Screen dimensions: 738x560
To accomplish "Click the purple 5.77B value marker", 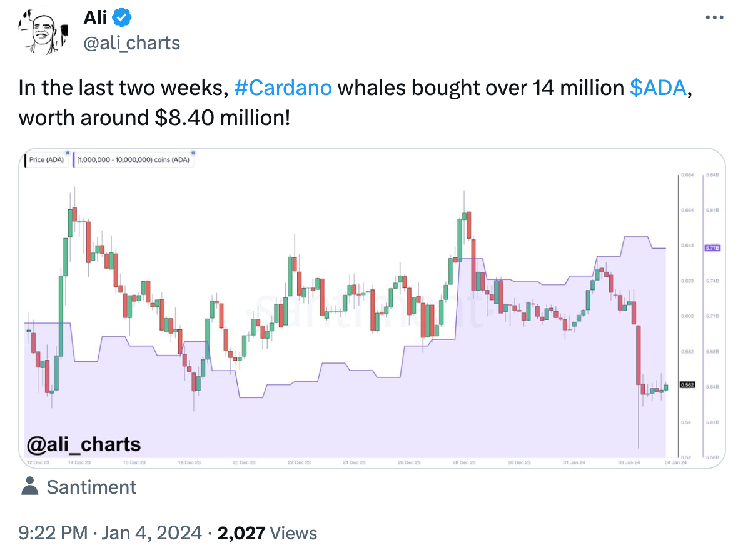I will (x=712, y=247).
